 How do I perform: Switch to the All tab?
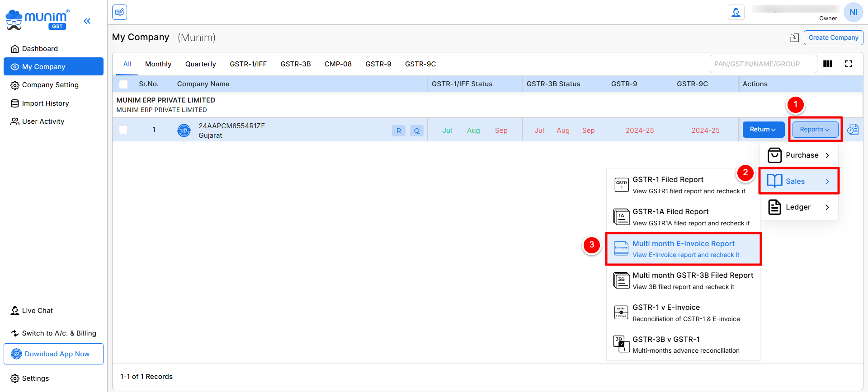pos(127,64)
